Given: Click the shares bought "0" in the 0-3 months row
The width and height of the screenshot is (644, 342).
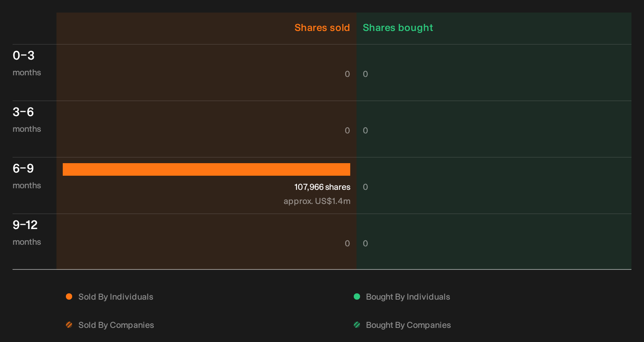Looking at the screenshot, I should click(365, 74).
